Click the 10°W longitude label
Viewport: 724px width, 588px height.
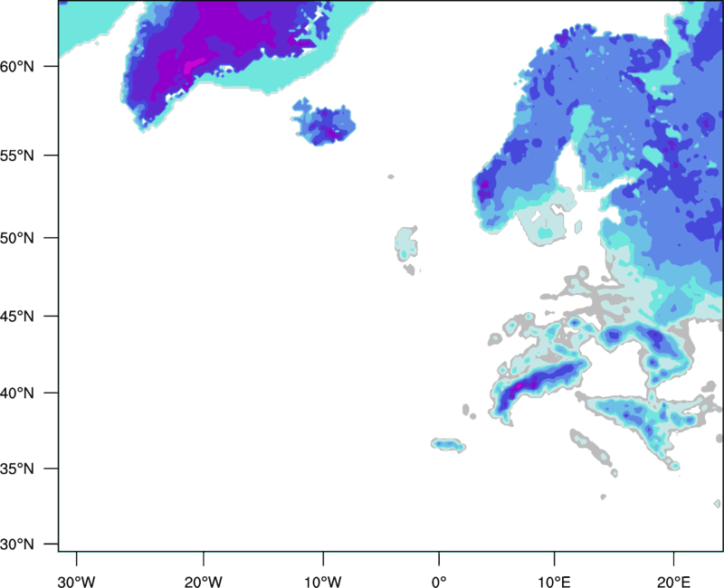(x=323, y=582)
